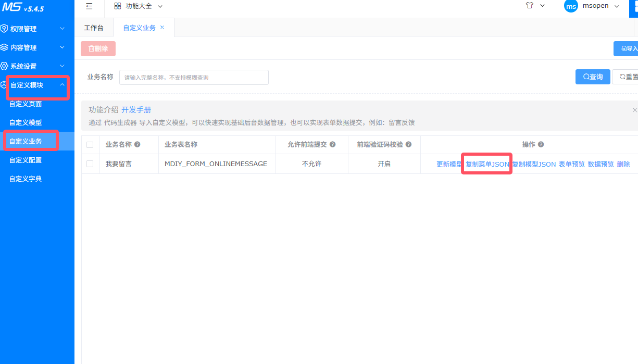Click help icon next to 允许前端提交
The width and height of the screenshot is (638, 364).
click(332, 145)
